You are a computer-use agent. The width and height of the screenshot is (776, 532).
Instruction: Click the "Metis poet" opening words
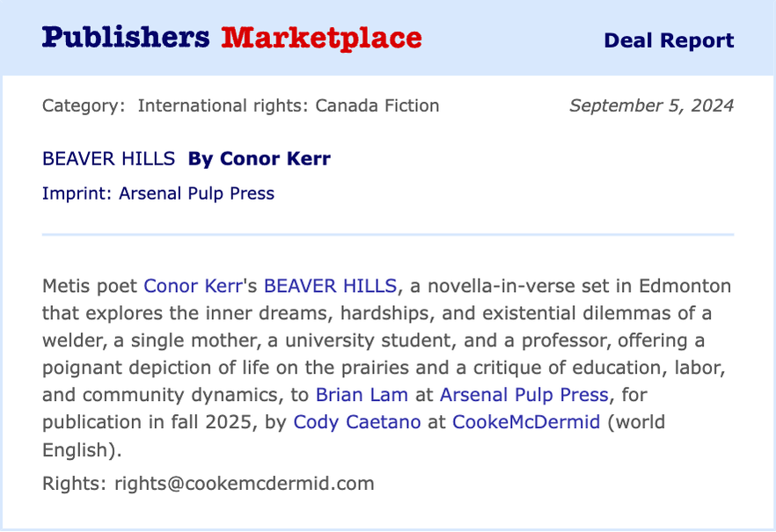(90, 286)
